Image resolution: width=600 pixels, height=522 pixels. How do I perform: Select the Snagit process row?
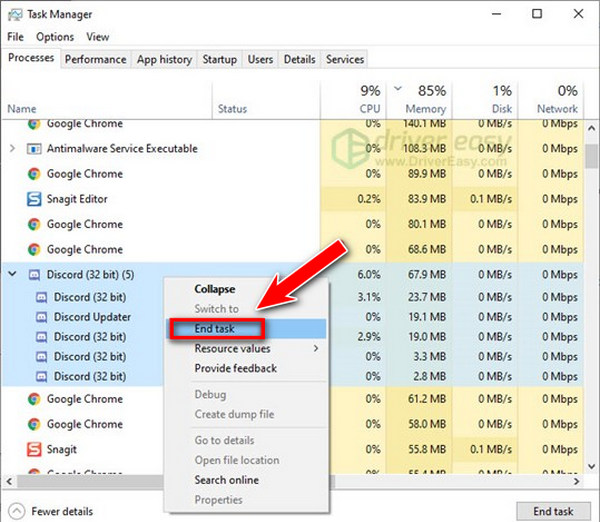292,449
